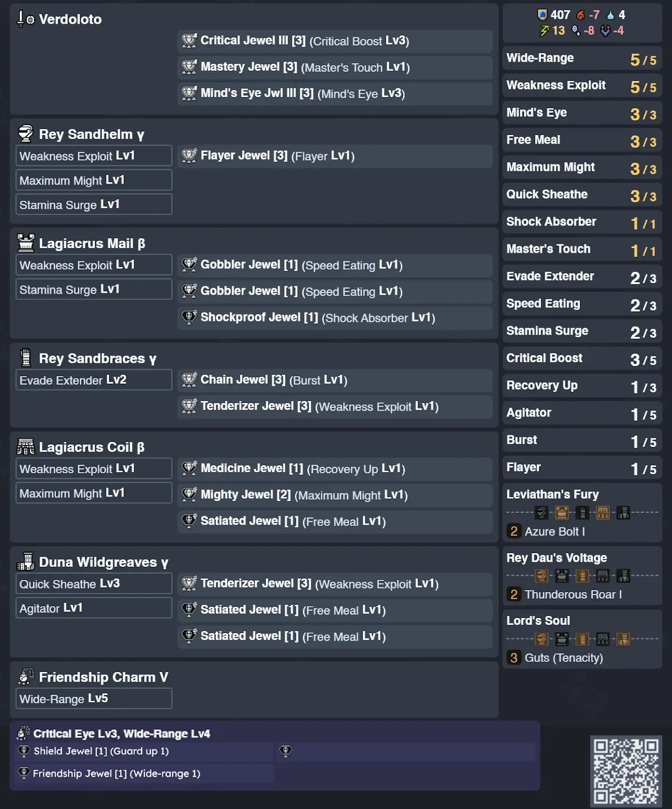Open the Critical Boost skill summary row
The width and height of the screenshot is (672, 809).
coord(582,358)
